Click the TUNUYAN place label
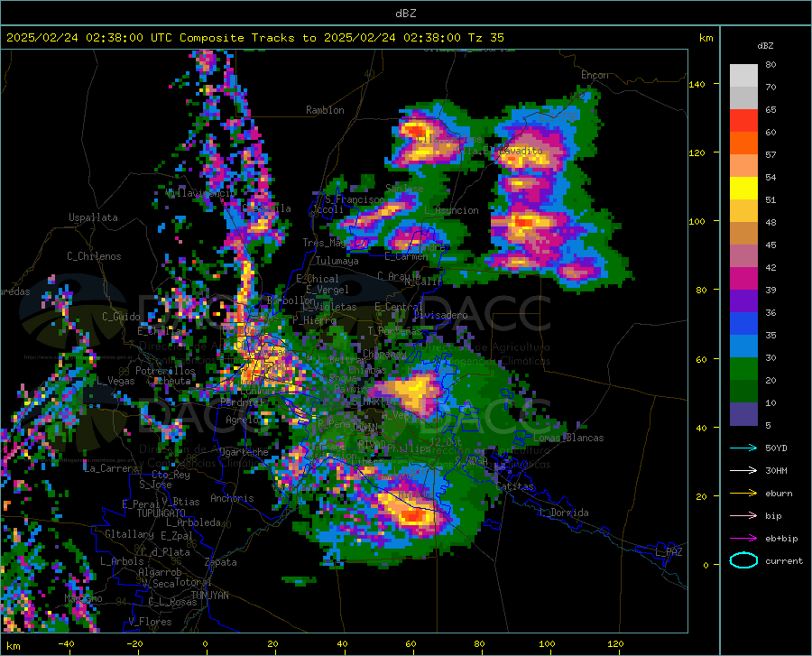The image size is (812, 656). point(209,596)
